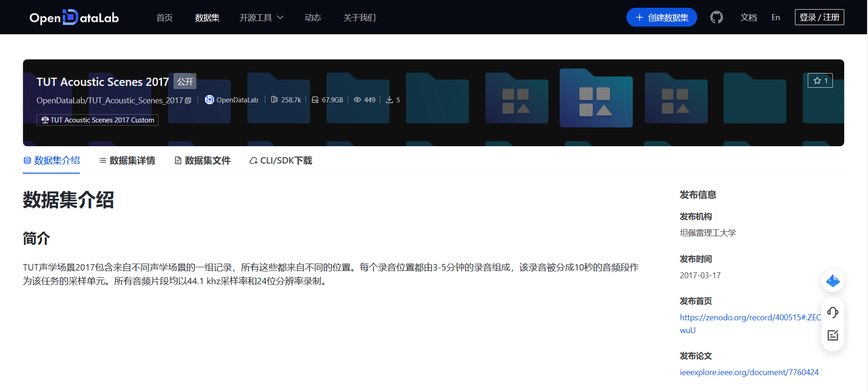Screen dimensions: 868x392
Task: Click the publisher name 坦佩雷理工大学
Action: coord(708,233)
